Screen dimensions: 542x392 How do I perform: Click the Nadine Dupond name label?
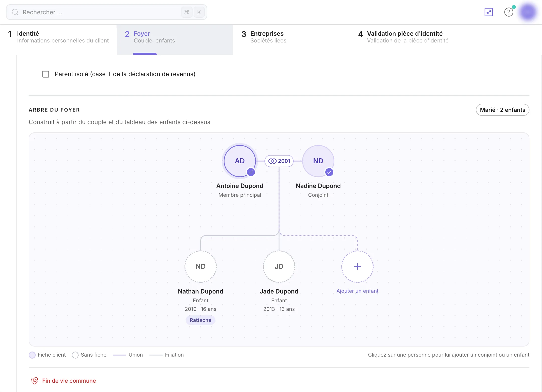[318, 186]
